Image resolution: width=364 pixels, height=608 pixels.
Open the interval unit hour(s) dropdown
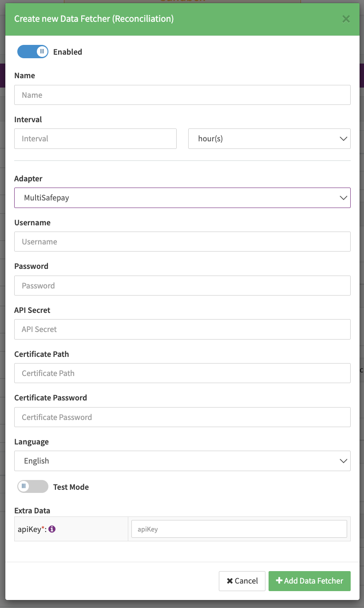269,139
